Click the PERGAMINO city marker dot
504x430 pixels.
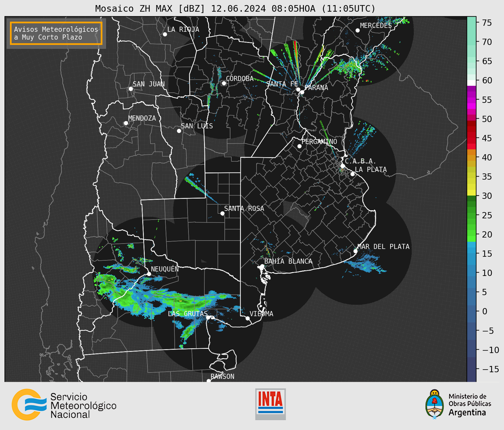click(299, 146)
